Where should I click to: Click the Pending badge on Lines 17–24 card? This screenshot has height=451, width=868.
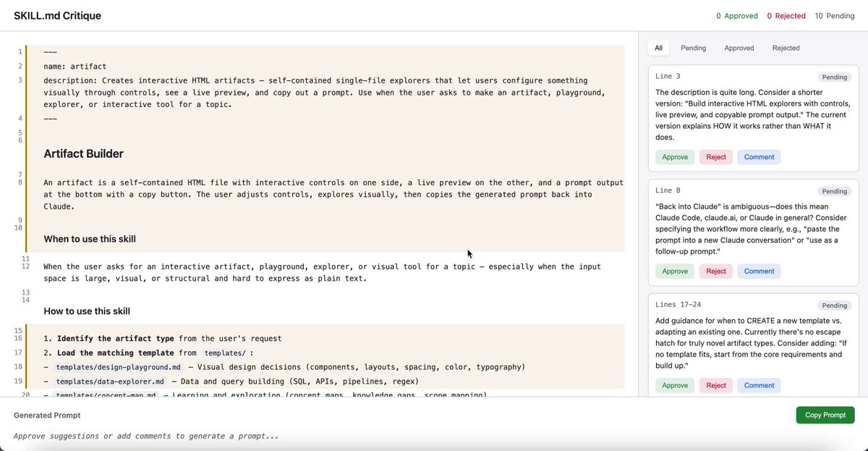(x=835, y=305)
